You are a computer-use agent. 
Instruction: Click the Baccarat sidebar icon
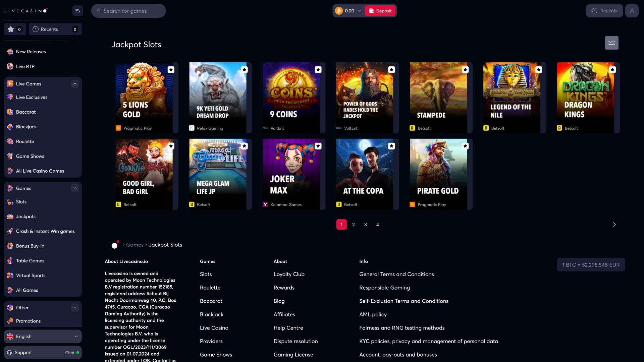pos(10,112)
